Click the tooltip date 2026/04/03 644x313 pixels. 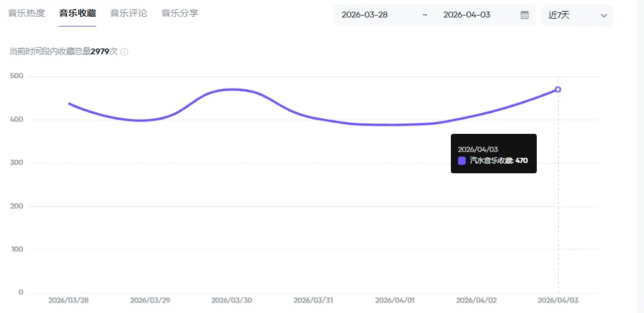pos(477,149)
